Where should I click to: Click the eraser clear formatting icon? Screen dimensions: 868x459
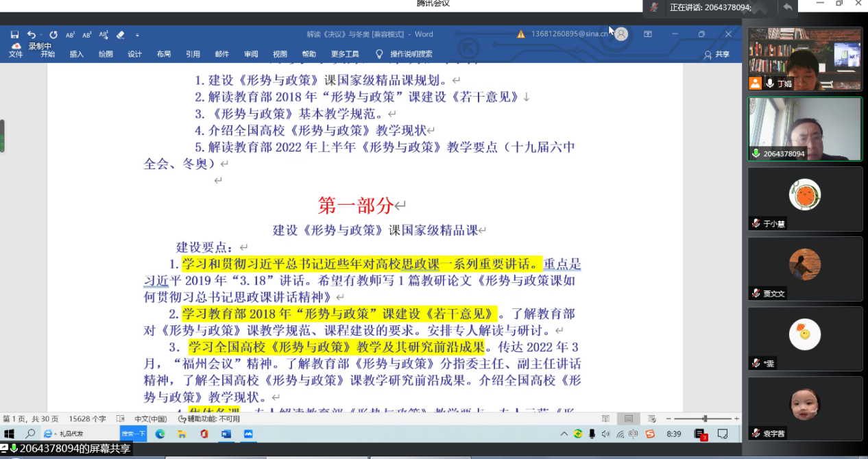pyautogui.click(x=121, y=34)
